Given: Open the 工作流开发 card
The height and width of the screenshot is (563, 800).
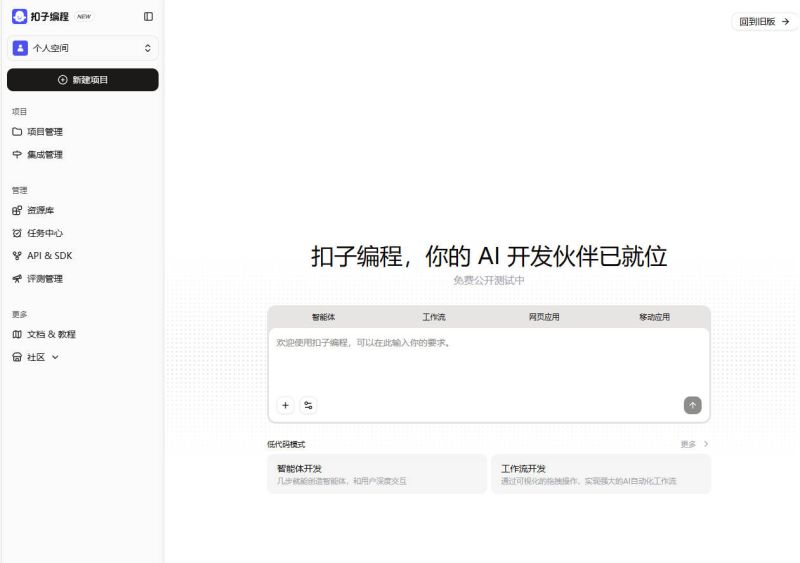Looking at the screenshot, I should pyautogui.click(x=601, y=474).
